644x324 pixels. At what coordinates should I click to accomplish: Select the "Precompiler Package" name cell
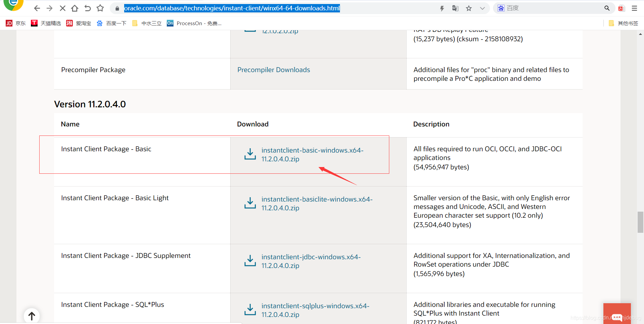pos(93,70)
